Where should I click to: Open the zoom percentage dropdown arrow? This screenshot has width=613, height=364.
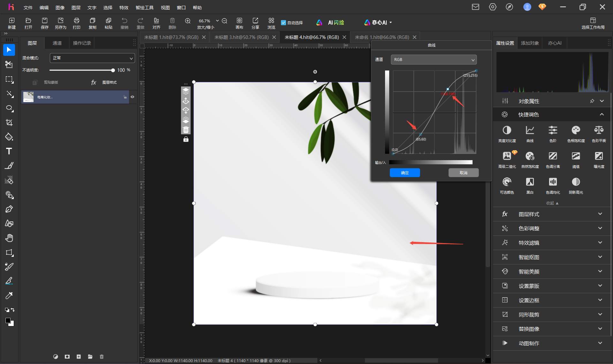click(217, 21)
